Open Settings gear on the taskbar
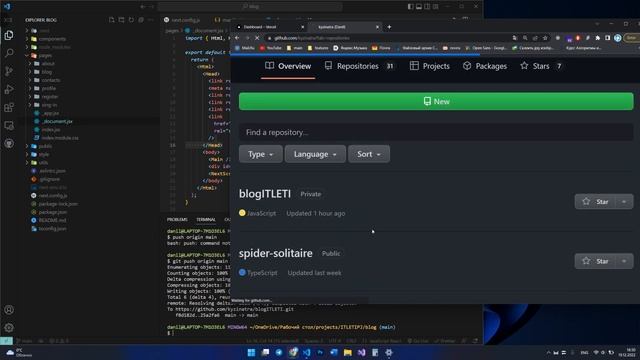 (389, 352)
